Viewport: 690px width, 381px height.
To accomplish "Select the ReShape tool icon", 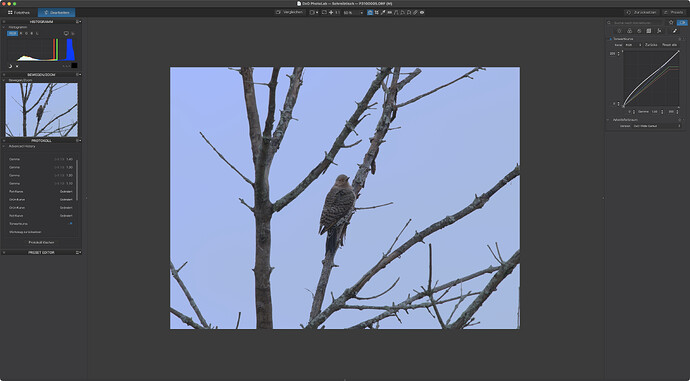I will (x=402, y=12).
